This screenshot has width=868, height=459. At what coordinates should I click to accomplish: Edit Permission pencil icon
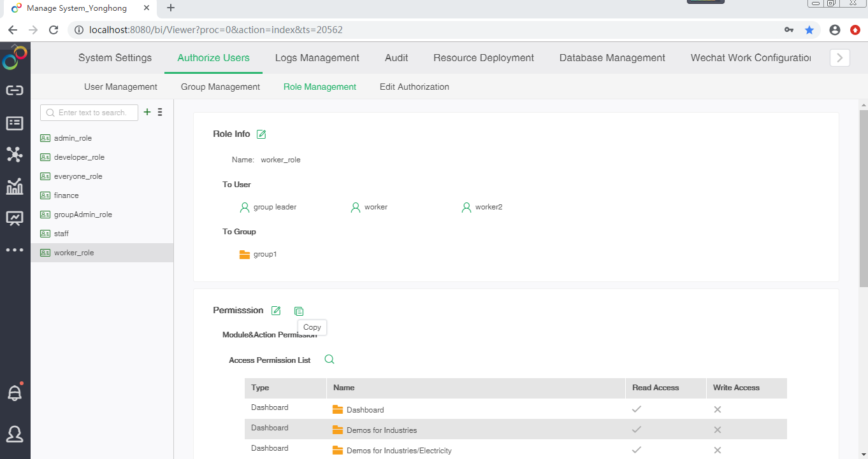click(276, 311)
